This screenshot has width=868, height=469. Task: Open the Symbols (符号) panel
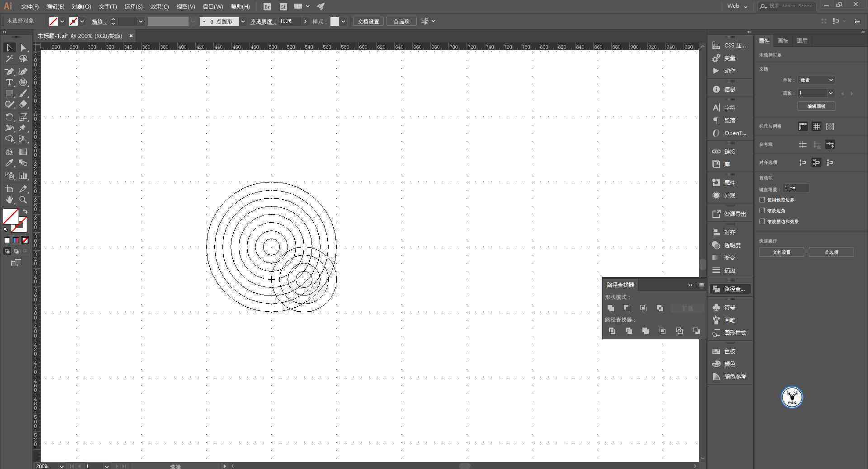pos(730,307)
